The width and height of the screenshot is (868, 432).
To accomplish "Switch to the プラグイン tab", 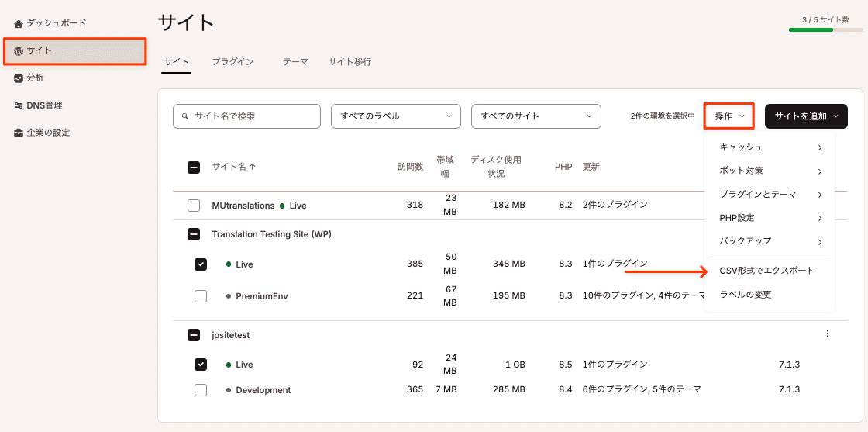I will coord(233,62).
